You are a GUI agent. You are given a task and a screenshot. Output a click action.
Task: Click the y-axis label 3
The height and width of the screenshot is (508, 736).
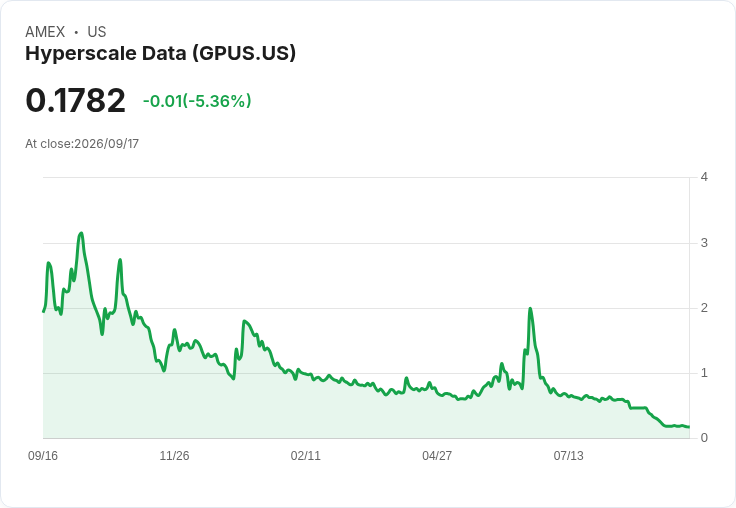pyautogui.click(x=704, y=243)
